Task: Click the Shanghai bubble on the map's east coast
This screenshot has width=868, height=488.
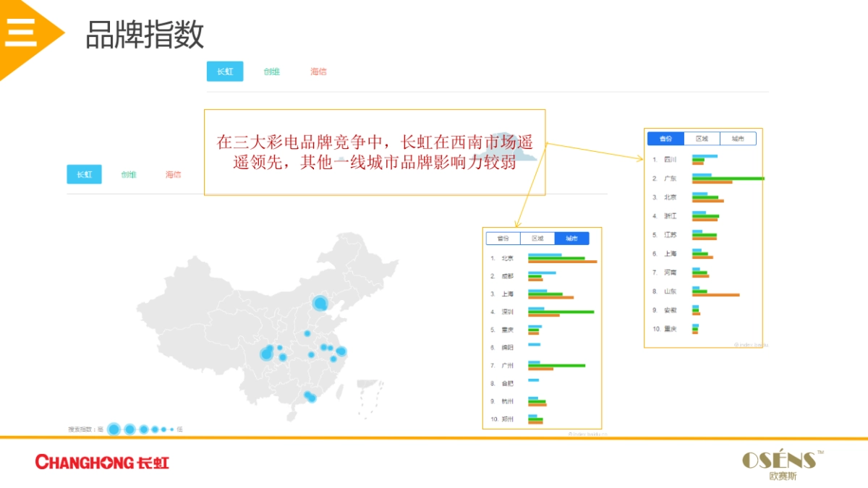Action: click(x=341, y=352)
